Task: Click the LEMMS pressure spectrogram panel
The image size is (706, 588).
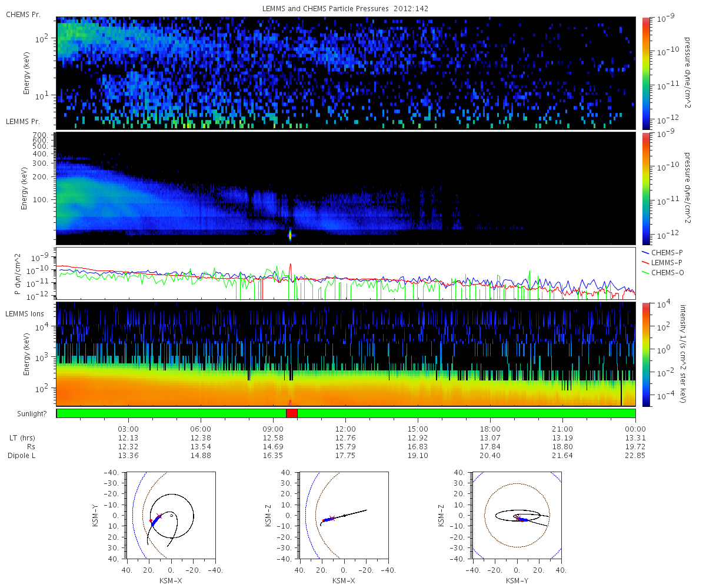Action: (346, 188)
